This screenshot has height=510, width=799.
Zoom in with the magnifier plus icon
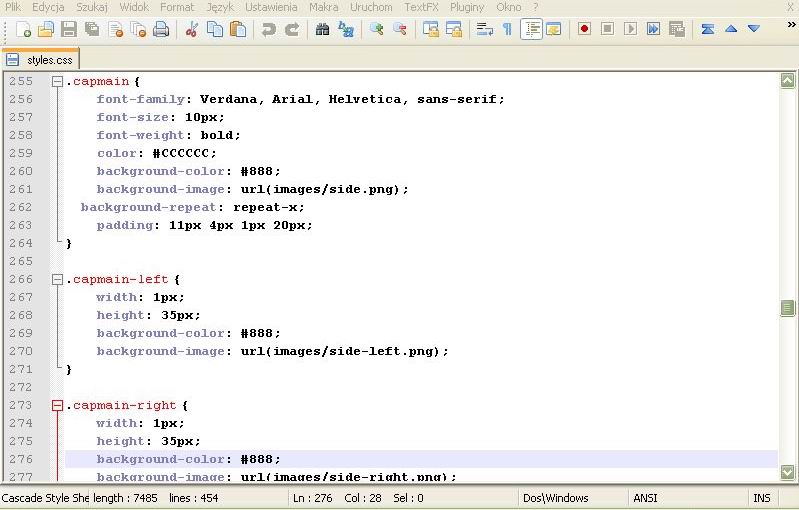click(376, 30)
